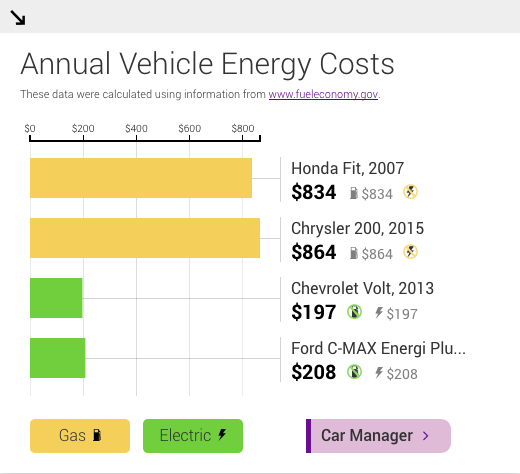Screen dimensions: 520x474
Task: Click the Ford C-MAX Energi Plu... label
Action: [378, 348]
